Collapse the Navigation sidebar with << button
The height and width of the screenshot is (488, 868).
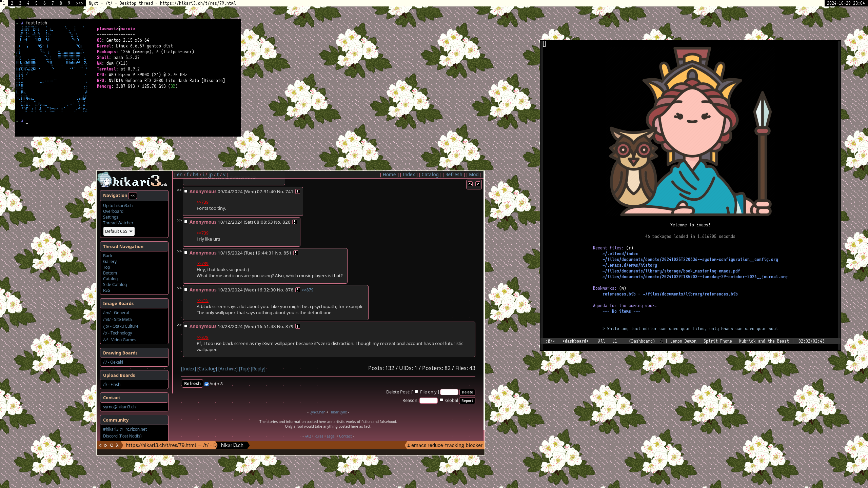click(133, 196)
